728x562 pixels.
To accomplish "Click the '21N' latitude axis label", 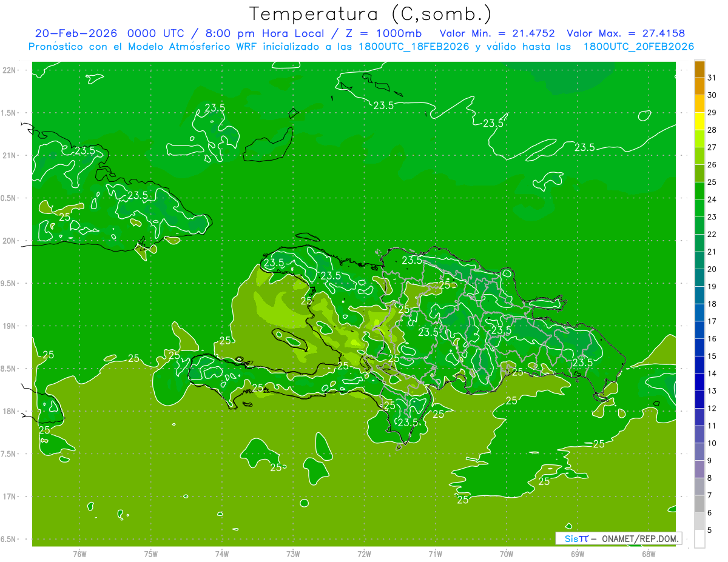I will pyautogui.click(x=10, y=155).
